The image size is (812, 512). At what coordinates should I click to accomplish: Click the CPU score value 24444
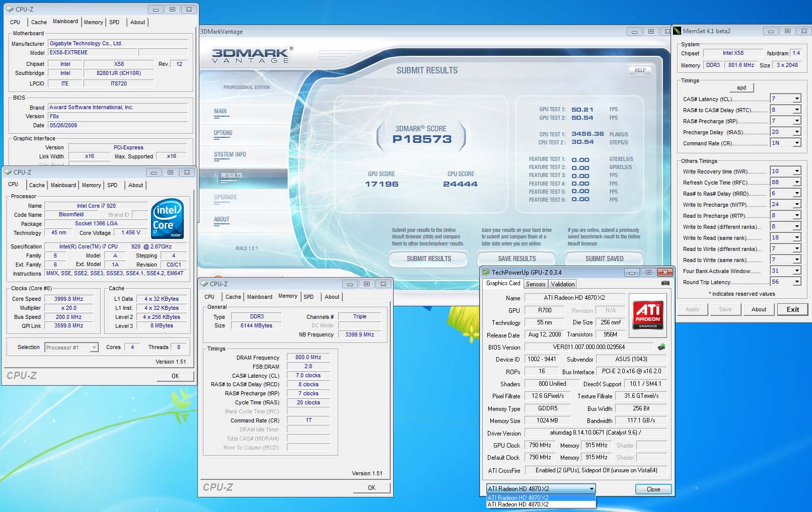click(460, 184)
